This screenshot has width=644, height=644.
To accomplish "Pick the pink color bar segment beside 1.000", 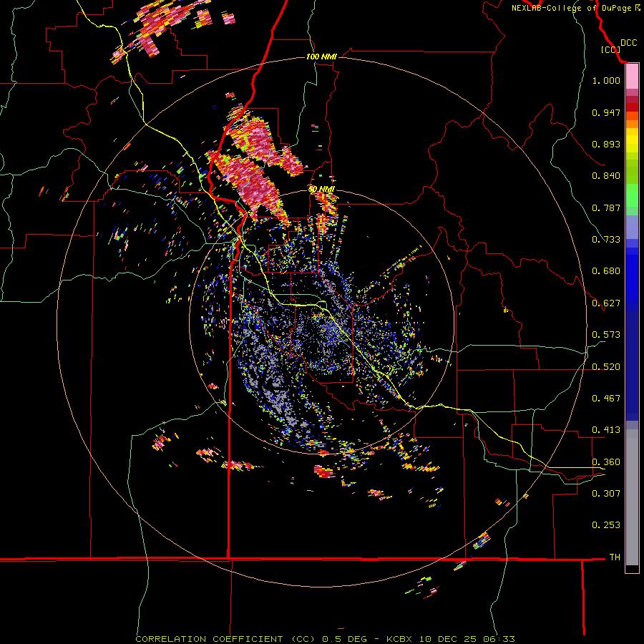I will click(x=632, y=77).
